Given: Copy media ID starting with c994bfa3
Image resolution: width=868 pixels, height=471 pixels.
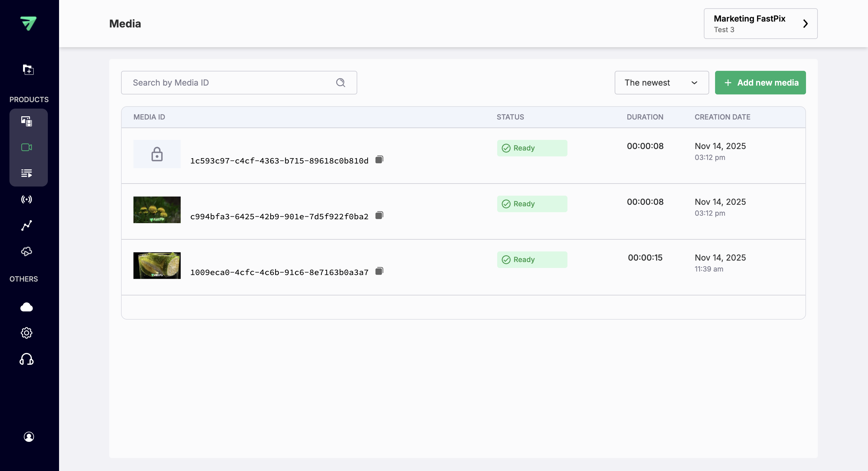Looking at the screenshot, I should 379,215.
